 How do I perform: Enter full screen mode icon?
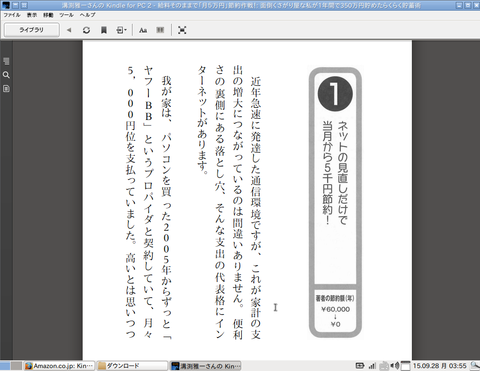182,30
